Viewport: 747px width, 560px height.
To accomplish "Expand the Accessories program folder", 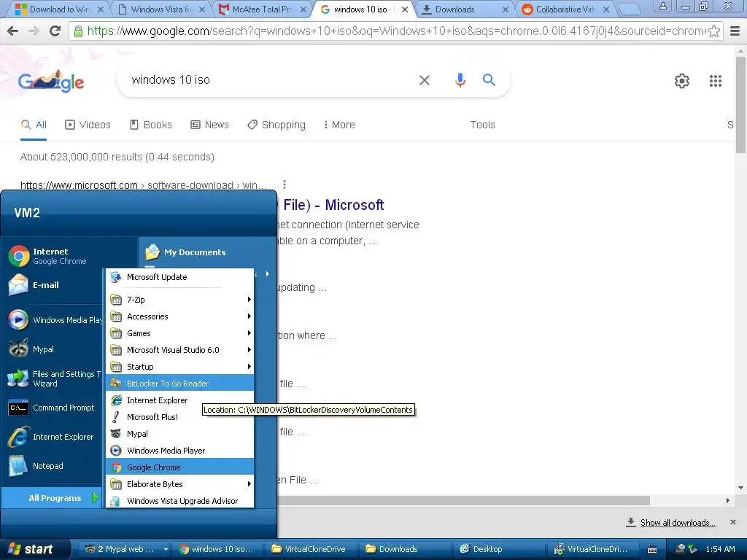I will pyautogui.click(x=180, y=316).
